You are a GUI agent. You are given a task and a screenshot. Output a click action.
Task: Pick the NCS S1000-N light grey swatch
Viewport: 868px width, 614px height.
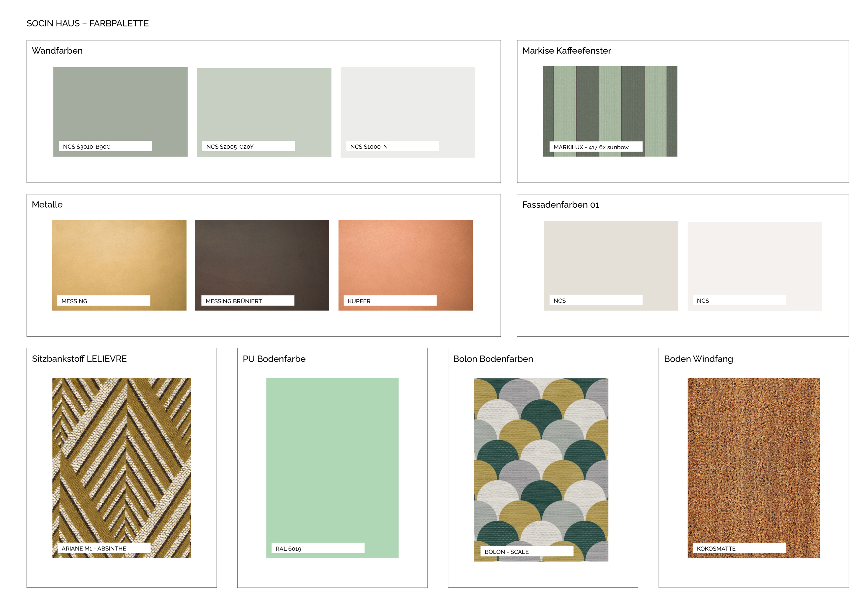(407, 112)
